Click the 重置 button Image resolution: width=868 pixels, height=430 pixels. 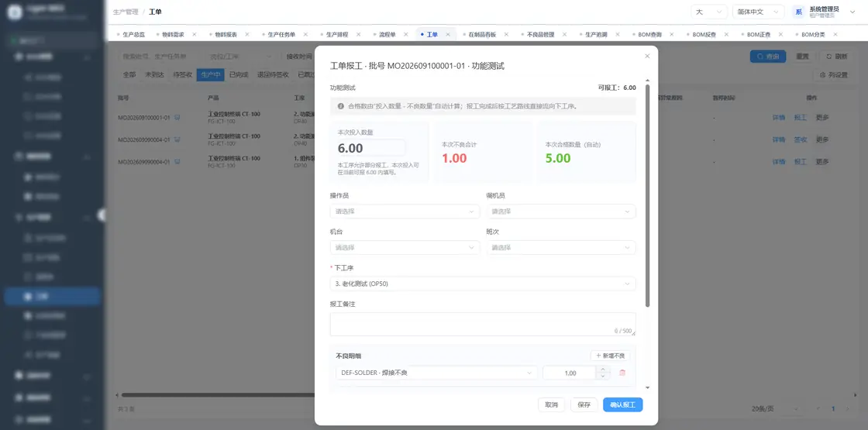pos(802,57)
